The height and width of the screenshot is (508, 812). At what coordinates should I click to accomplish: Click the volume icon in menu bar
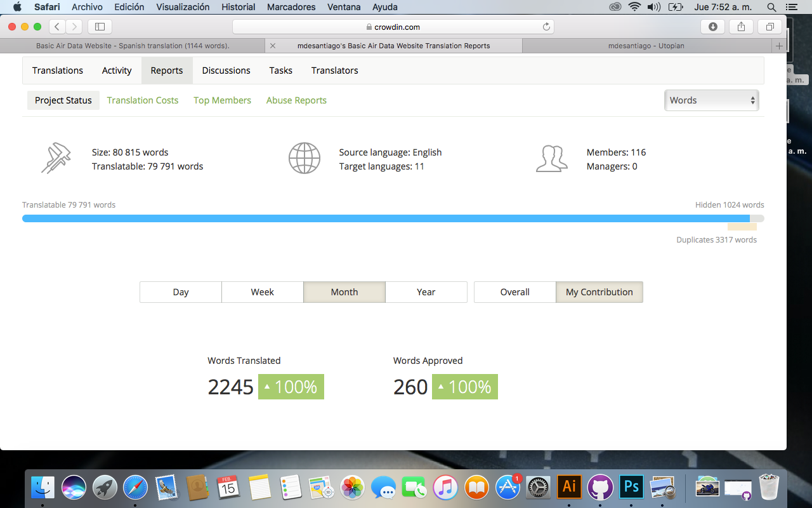[654, 8]
